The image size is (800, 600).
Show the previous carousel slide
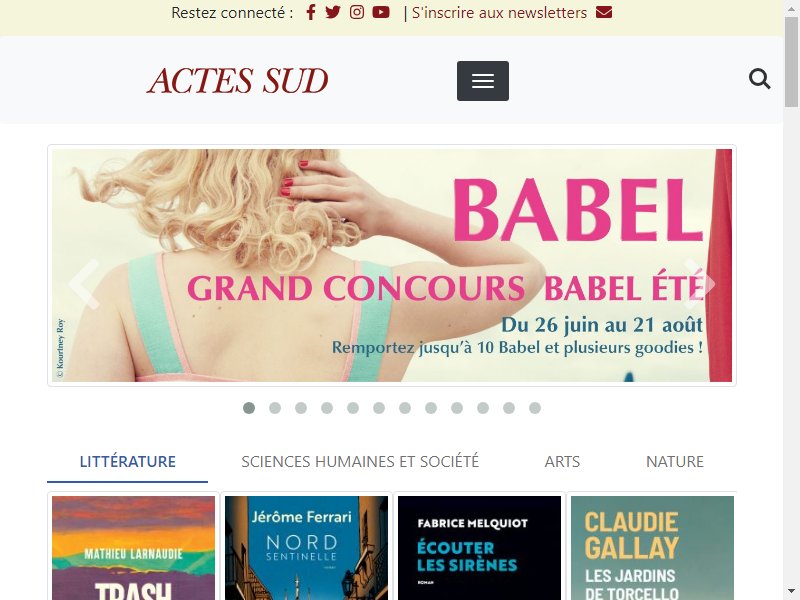pos(84,284)
